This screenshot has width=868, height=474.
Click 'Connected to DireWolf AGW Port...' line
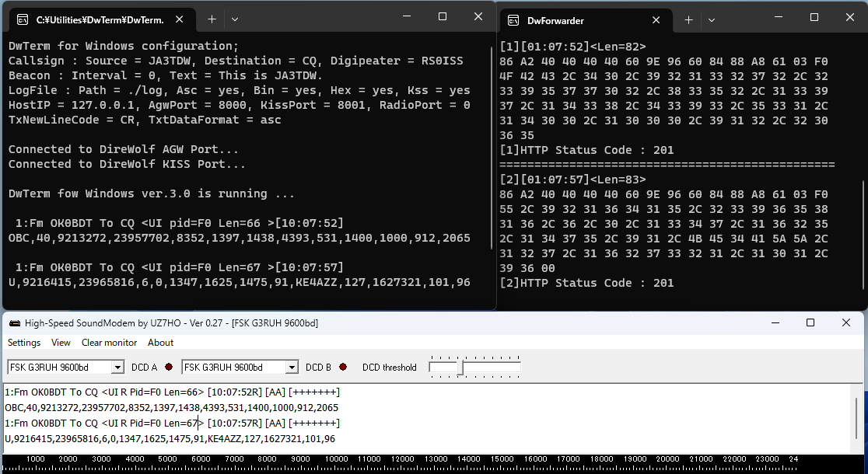pos(124,149)
